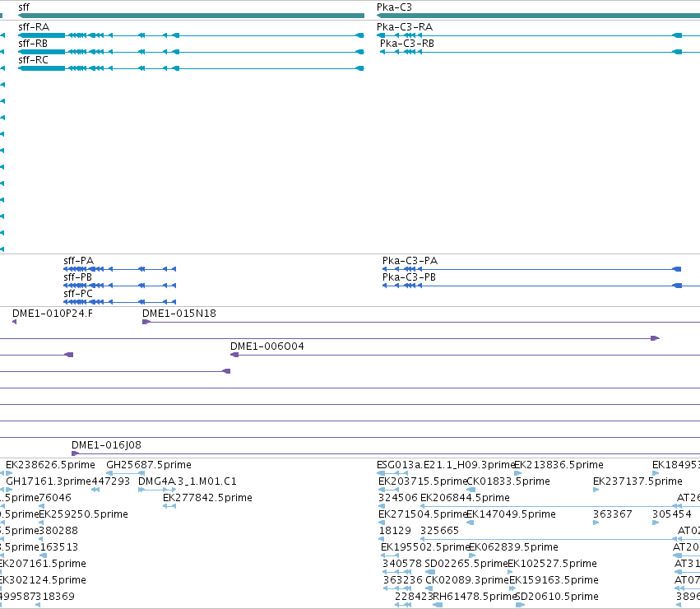Click the DME1-010P24.F clone label

(53, 314)
